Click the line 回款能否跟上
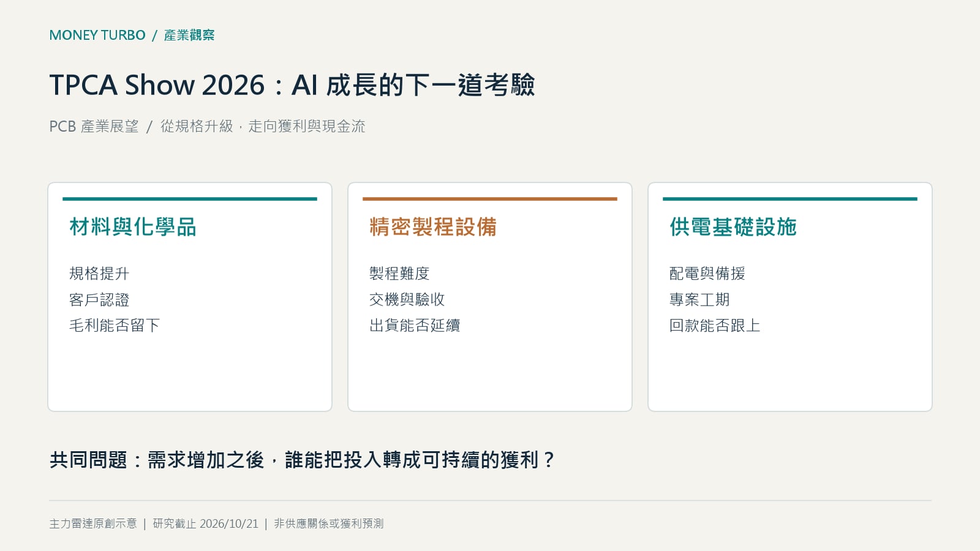 tap(715, 325)
